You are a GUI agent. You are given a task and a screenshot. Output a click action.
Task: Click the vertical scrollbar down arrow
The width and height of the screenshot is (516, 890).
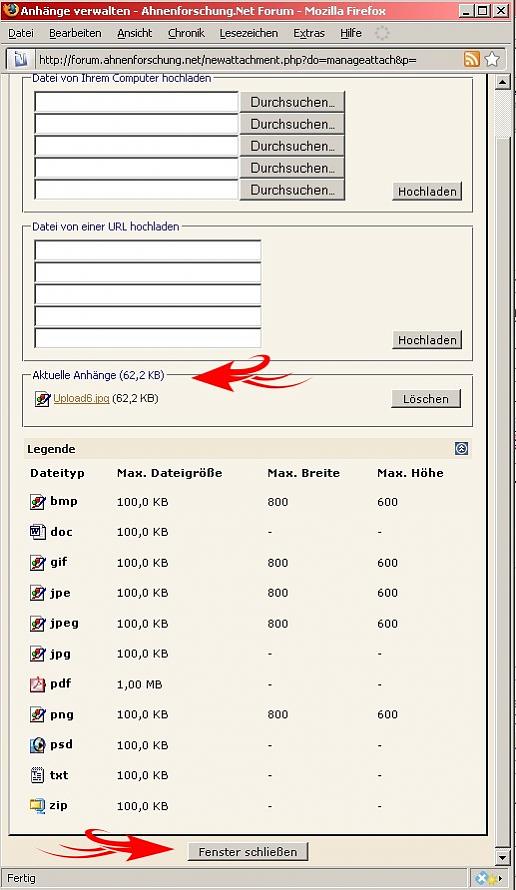[502, 857]
